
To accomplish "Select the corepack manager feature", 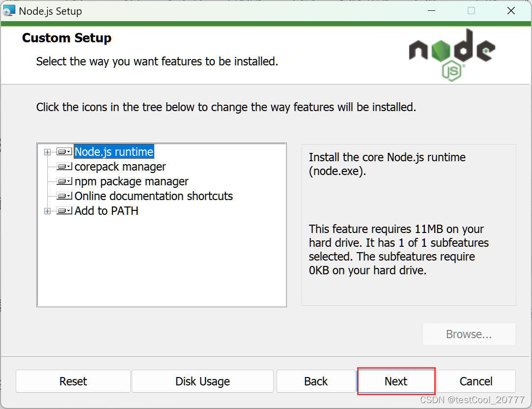I will (120, 166).
